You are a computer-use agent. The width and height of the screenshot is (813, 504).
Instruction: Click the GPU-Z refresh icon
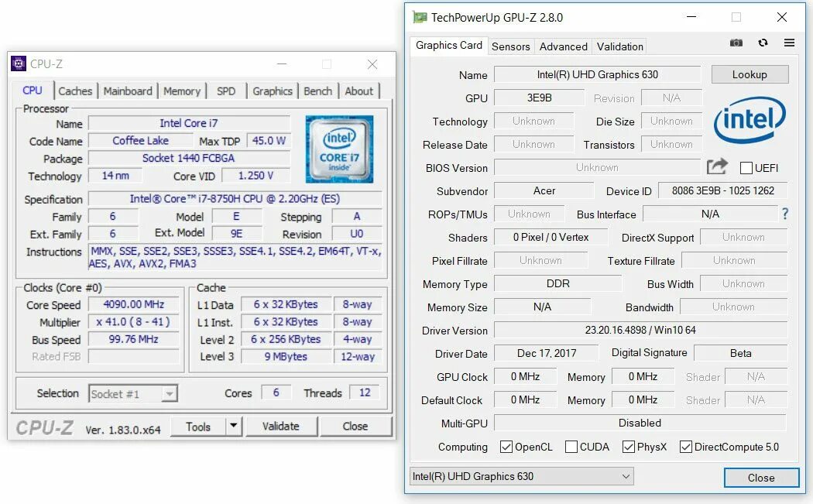click(763, 43)
